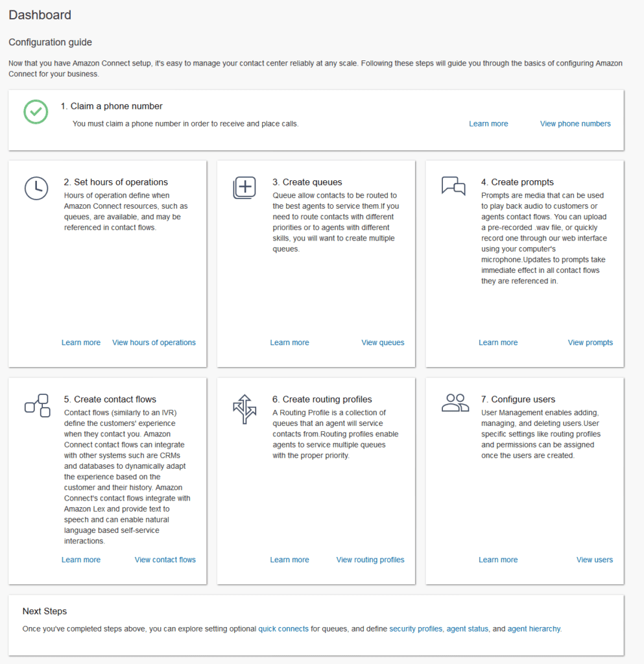Image resolution: width=644 pixels, height=664 pixels.
Task: Click Learn more in Create queues card
Action: coord(289,342)
